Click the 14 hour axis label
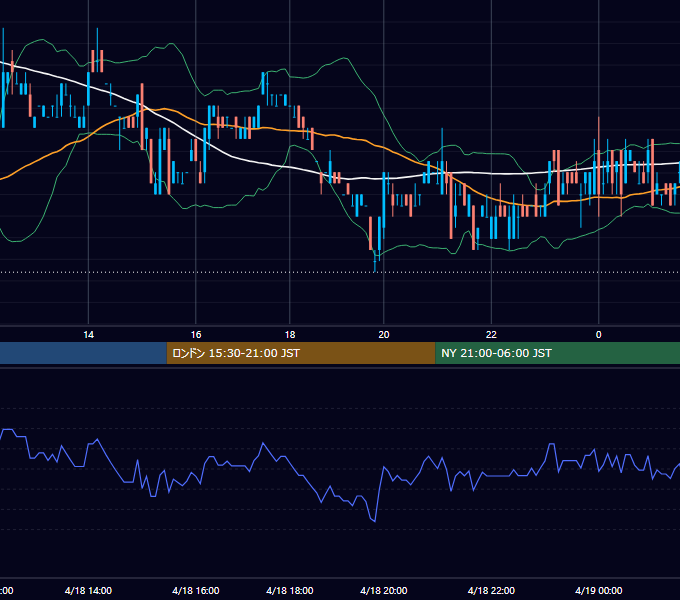This screenshot has height=600, width=680. [88, 335]
